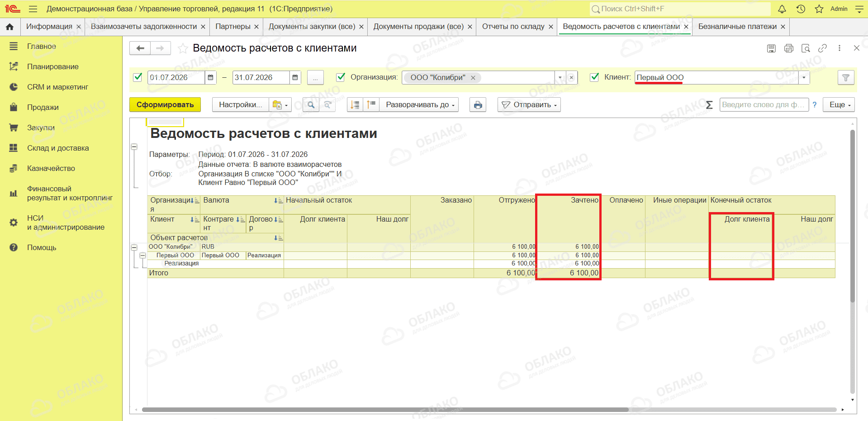Screen dimensions: 868x421
Task: Click the Admin user name
Action: (839, 9)
